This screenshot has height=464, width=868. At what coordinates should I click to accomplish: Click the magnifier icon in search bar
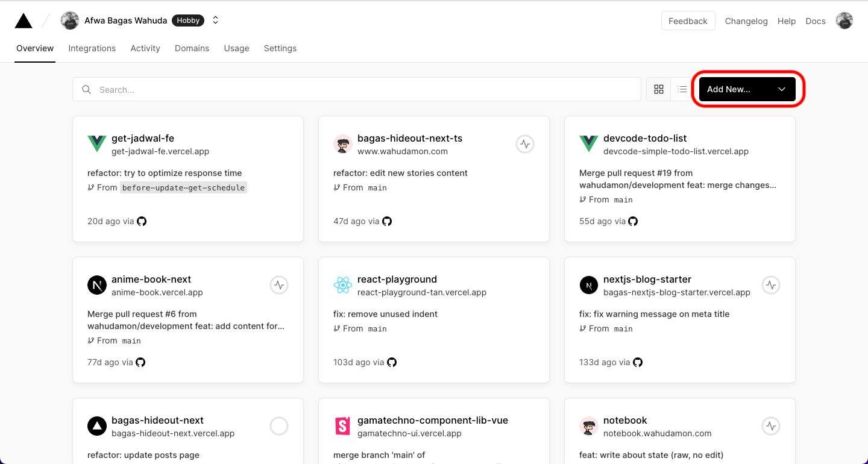[87, 89]
